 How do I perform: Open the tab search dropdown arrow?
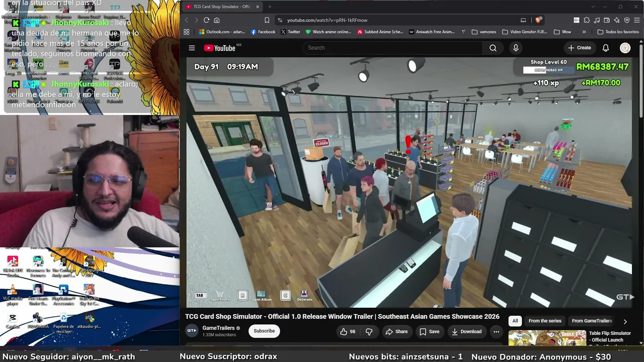coord(592,7)
